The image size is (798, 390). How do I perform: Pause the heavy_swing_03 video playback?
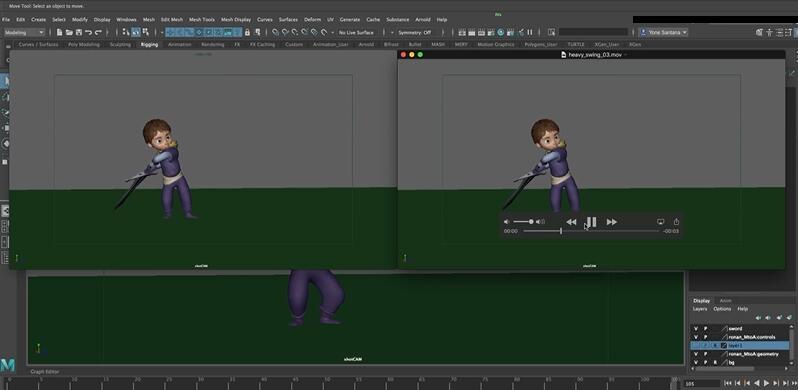tap(591, 222)
